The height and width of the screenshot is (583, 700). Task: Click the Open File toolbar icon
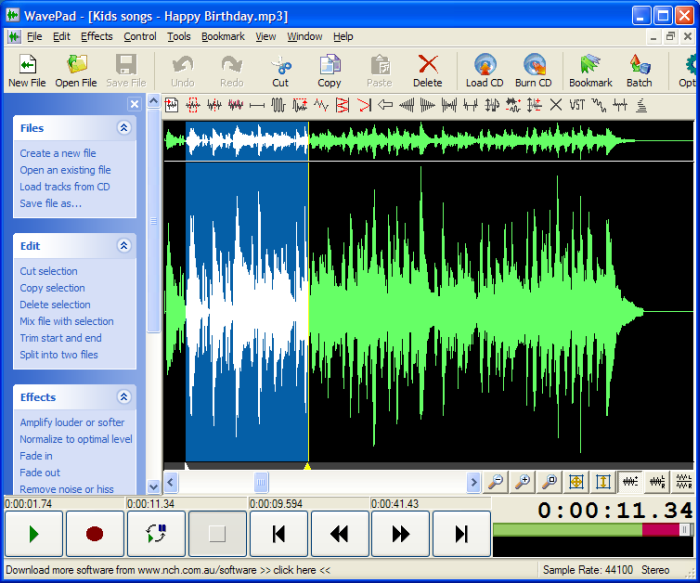click(x=76, y=71)
